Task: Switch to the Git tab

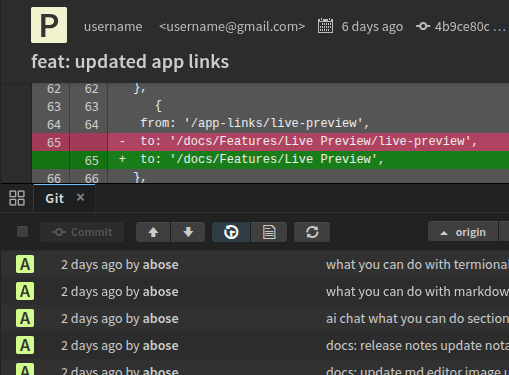Action: (54, 199)
